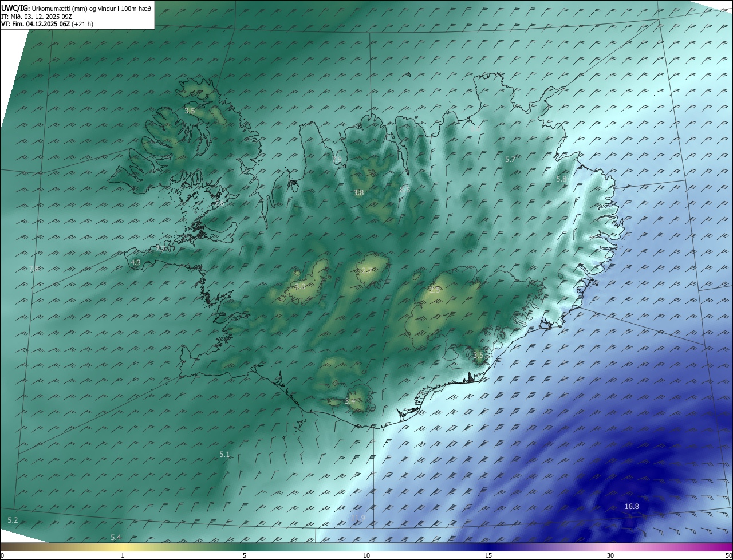Click the 3.0 value label on the glacier
This screenshot has height=560, width=733.
[300, 286]
